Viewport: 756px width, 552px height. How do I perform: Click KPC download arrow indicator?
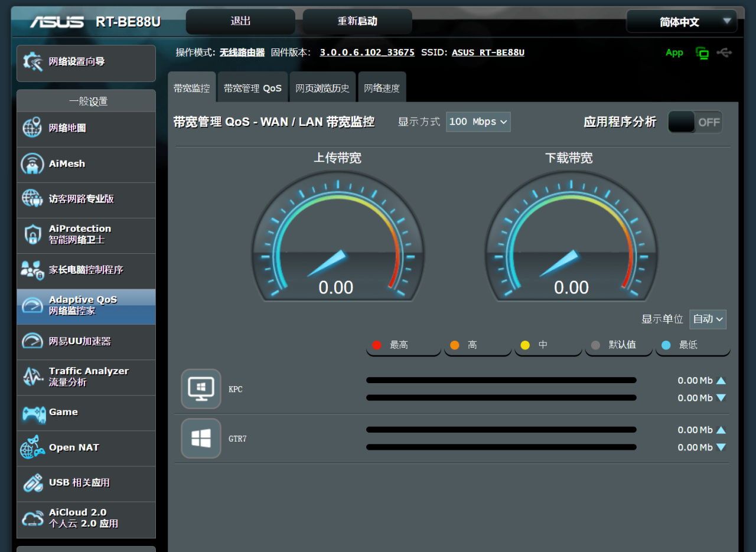click(x=721, y=398)
